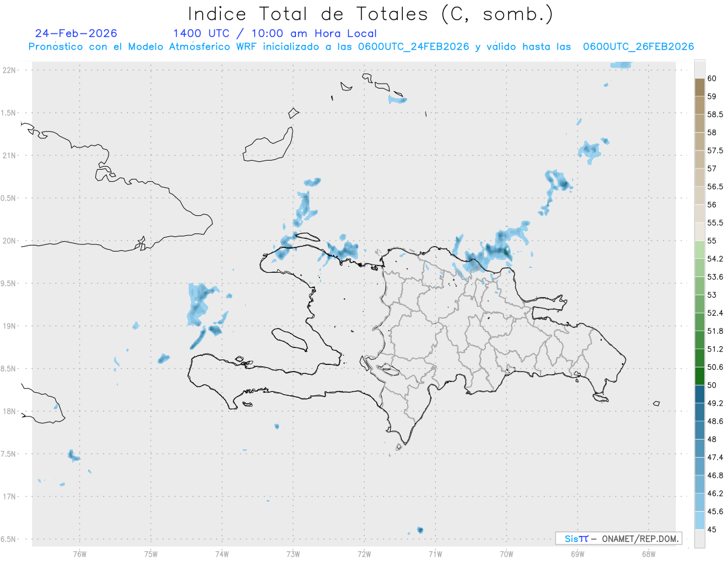Click the 'SisTT - ONAMET/REP.DOM.' credit box
Viewport: 728px width, 562px height.
(x=618, y=538)
